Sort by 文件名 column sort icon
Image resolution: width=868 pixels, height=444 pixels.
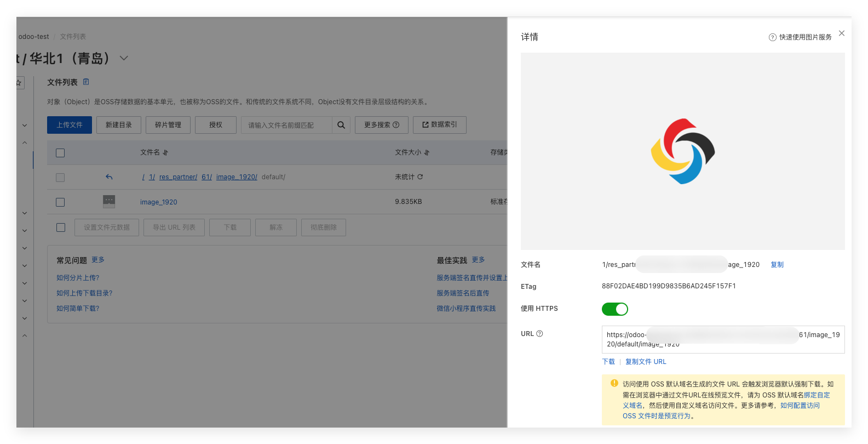click(165, 153)
